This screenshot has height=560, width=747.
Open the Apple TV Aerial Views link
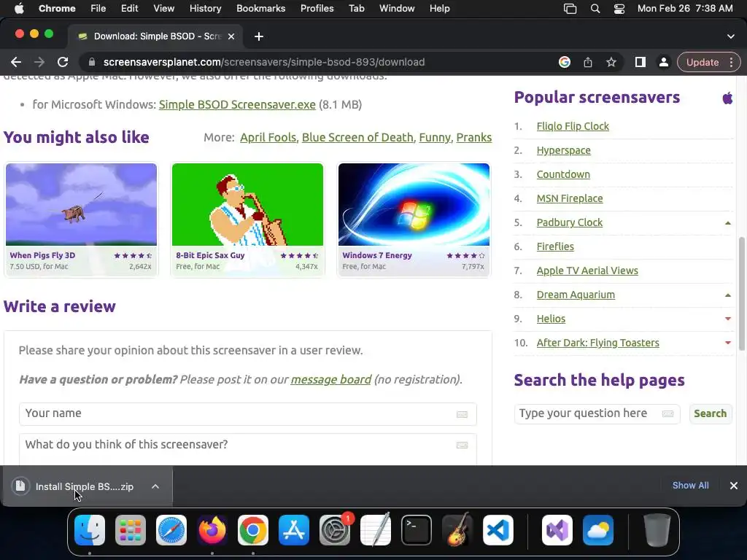point(587,271)
